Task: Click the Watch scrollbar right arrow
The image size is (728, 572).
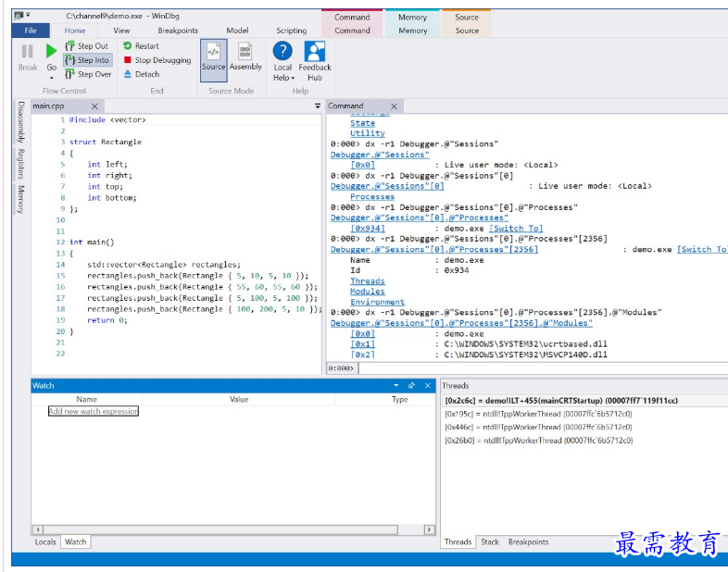Action: 429,529
